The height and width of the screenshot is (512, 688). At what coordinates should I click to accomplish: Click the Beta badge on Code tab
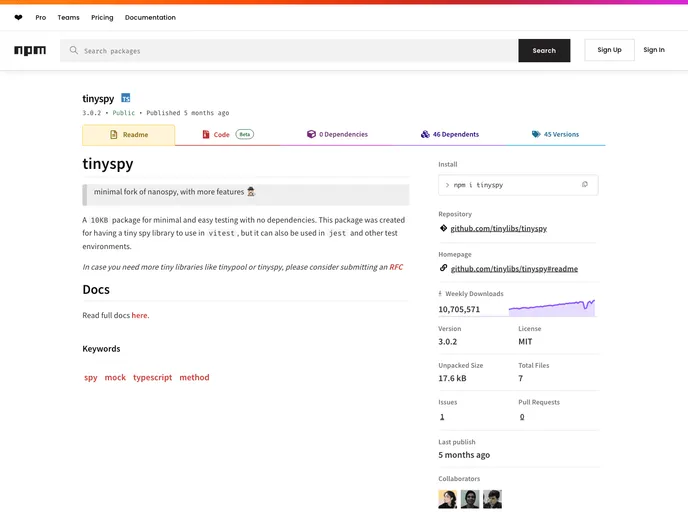pos(244,134)
